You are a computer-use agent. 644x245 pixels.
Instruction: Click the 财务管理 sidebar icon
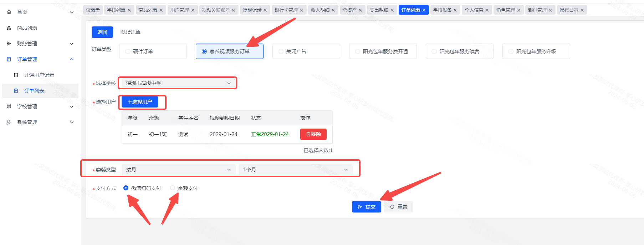9,44
